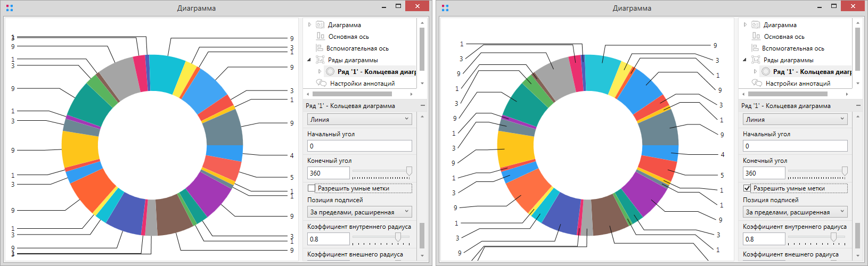Minimize the right Диаграмма window
868x266 pixels.
tap(820, 7)
